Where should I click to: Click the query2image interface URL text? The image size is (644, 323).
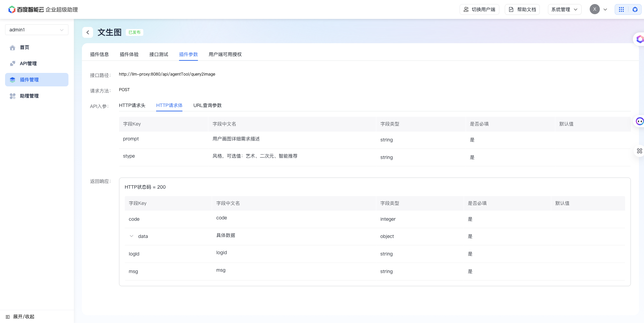[167, 74]
